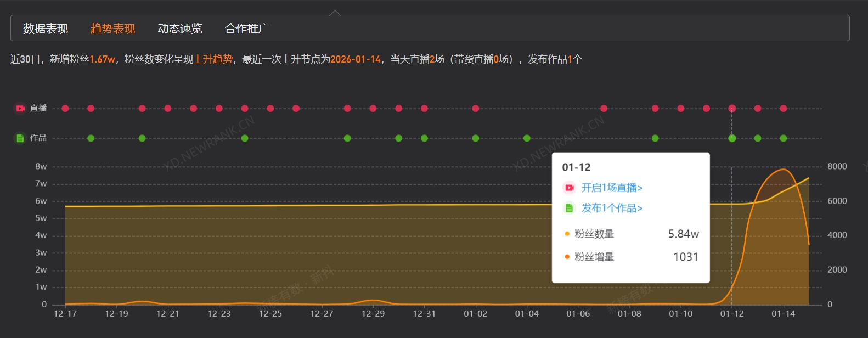Click the green 作品 legend icon

[x=20, y=138]
